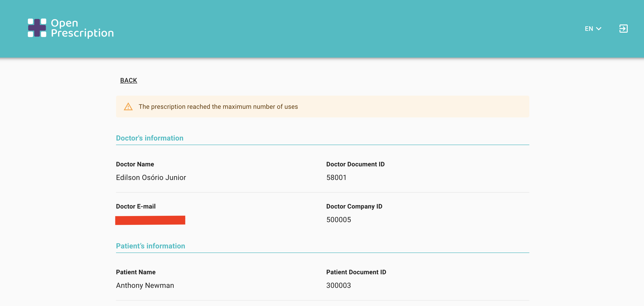Click Doctor Company ID value 500005
Viewport: 644px width, 306px height.
(339, 219)
